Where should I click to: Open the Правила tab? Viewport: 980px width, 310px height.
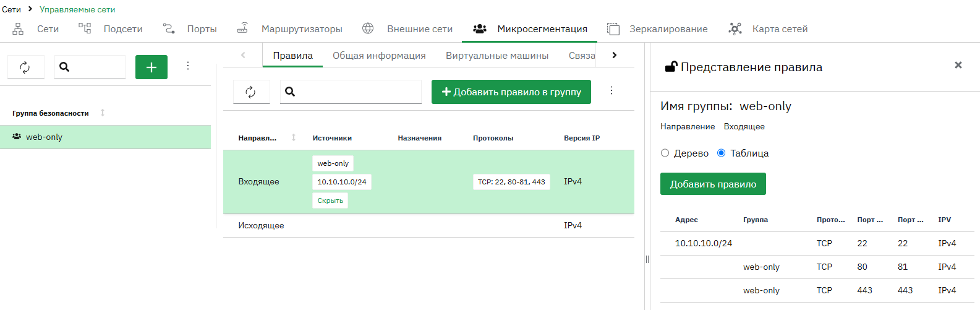(292, 55)
